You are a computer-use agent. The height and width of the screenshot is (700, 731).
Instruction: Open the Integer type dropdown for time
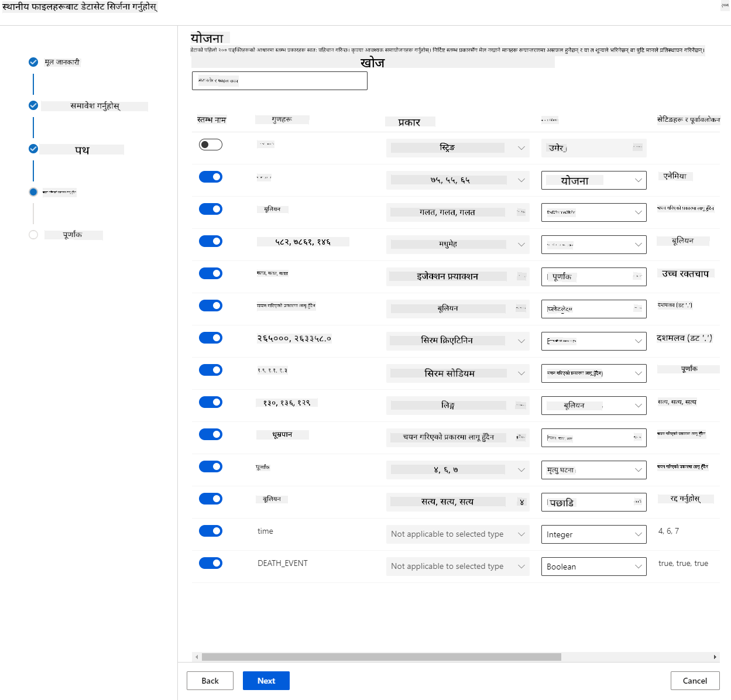(594, 534)
